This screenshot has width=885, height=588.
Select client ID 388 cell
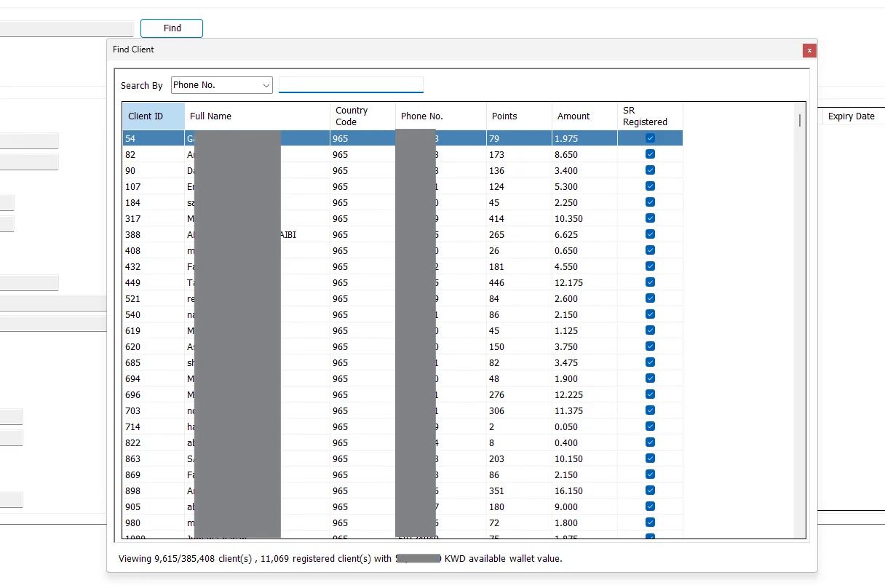point(154,234)
